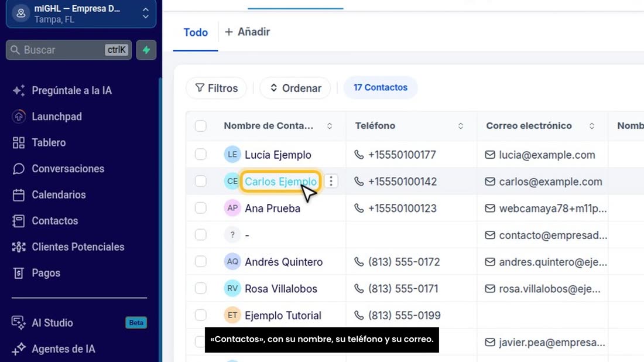Image resolution: width=644 pixels, height=362 pixels.
Task: Go to Tablero in the sidebar
Action: 49,142
